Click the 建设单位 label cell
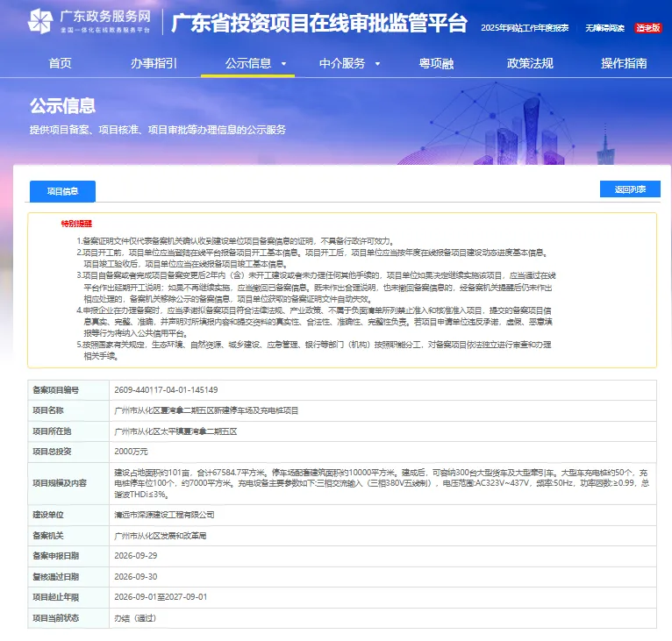The image size is (672, 641). tap(68, 515)
